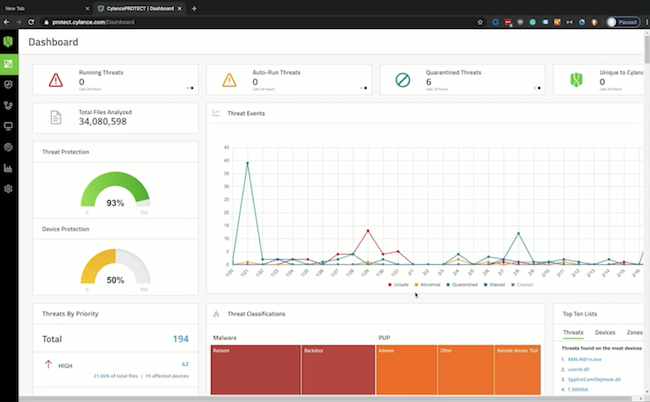Click the orange browser extension icon
Viewport: 650px width, 402px height.
coord(557,22)
